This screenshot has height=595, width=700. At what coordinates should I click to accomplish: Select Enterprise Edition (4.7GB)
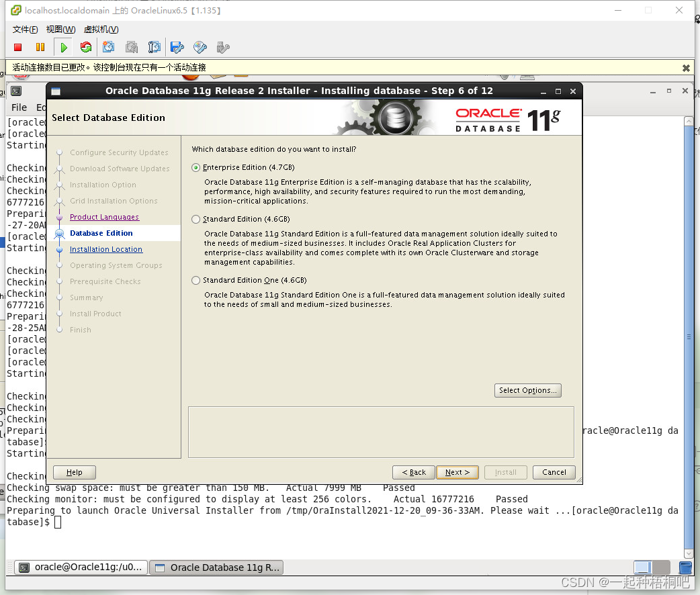(x=195, y=167)
